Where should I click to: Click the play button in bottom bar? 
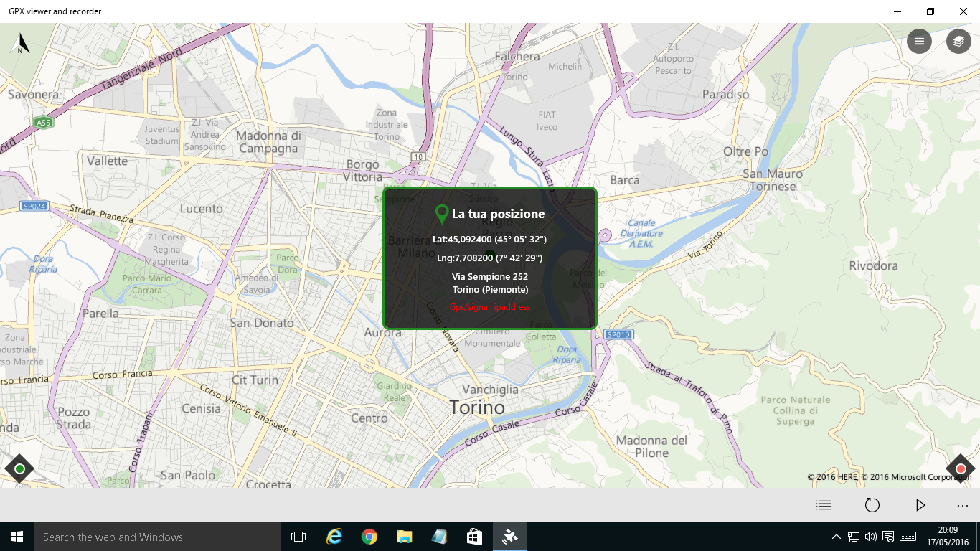pos(920,505)
